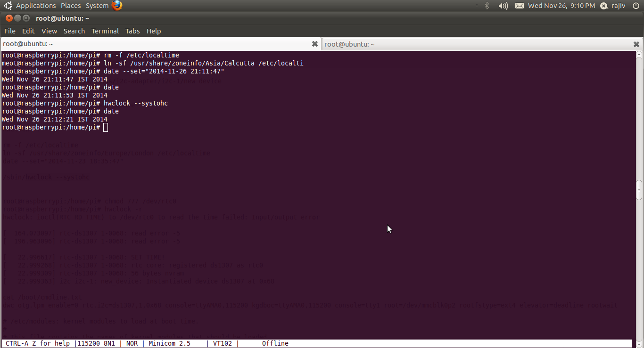Switch to the second root@ubuntu terminal tab

pyautogui.click(x=476, y=44)
